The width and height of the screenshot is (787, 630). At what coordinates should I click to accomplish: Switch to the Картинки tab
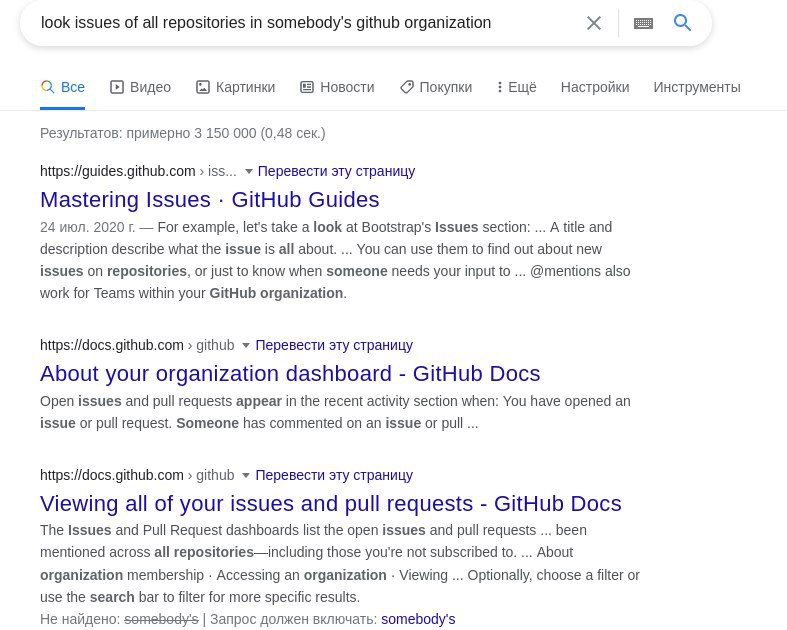[x=235, y=87]
